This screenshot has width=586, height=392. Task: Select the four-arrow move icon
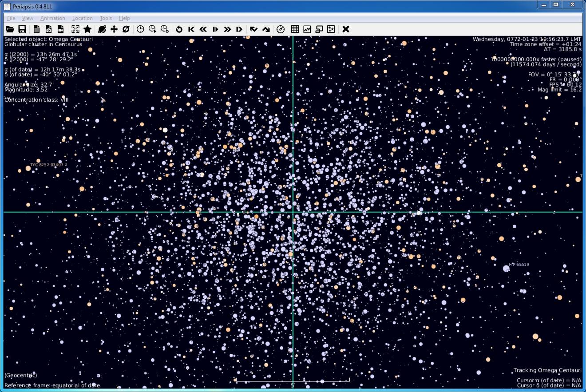point(114,29)
